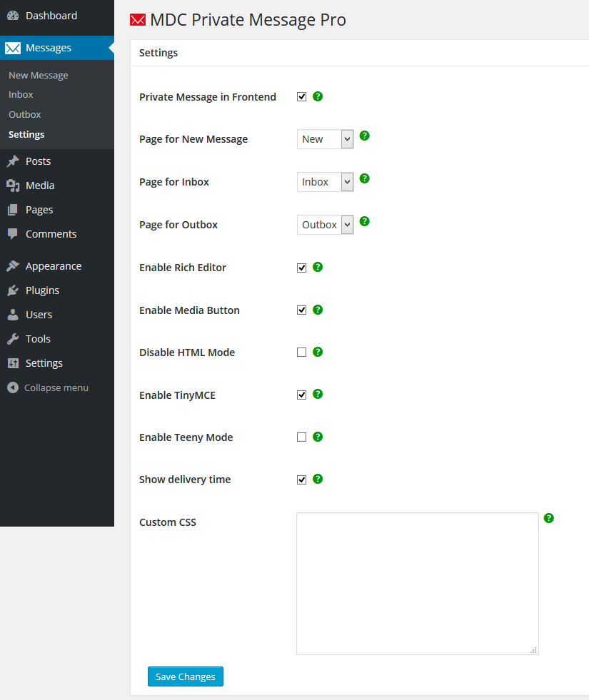
Task: Click the Users person icon
Action: 13,315
